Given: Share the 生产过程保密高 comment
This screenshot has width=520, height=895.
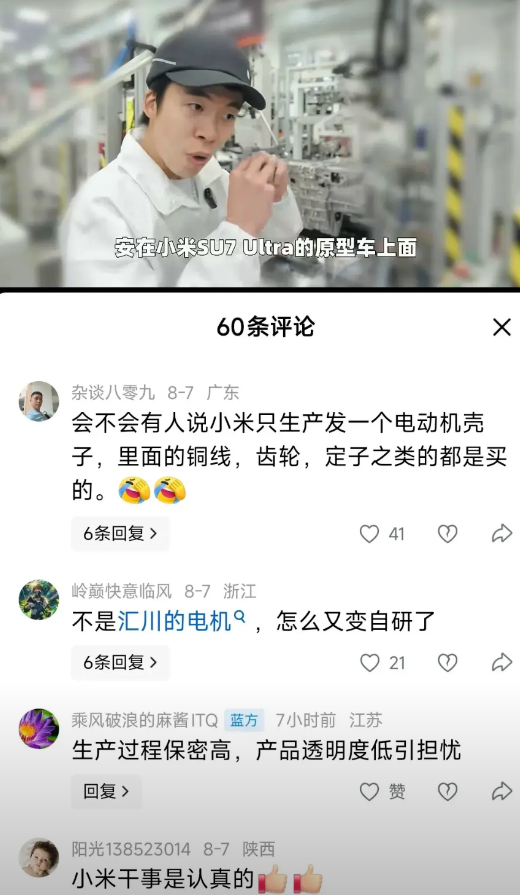Looking at the screenshot, I should tap(502, 791).
